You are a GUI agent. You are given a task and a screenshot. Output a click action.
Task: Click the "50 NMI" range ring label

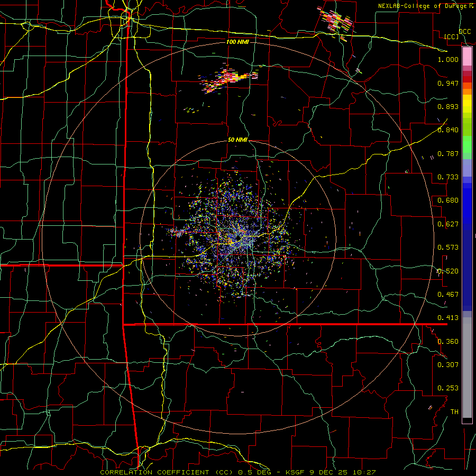[237, 140]
